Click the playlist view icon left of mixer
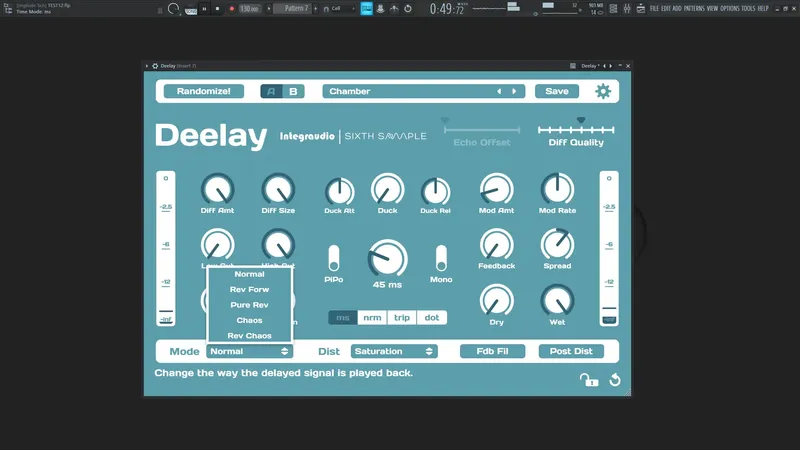Image resolution: width=800 pixels, height=450 pixels. tap(613, 9)
